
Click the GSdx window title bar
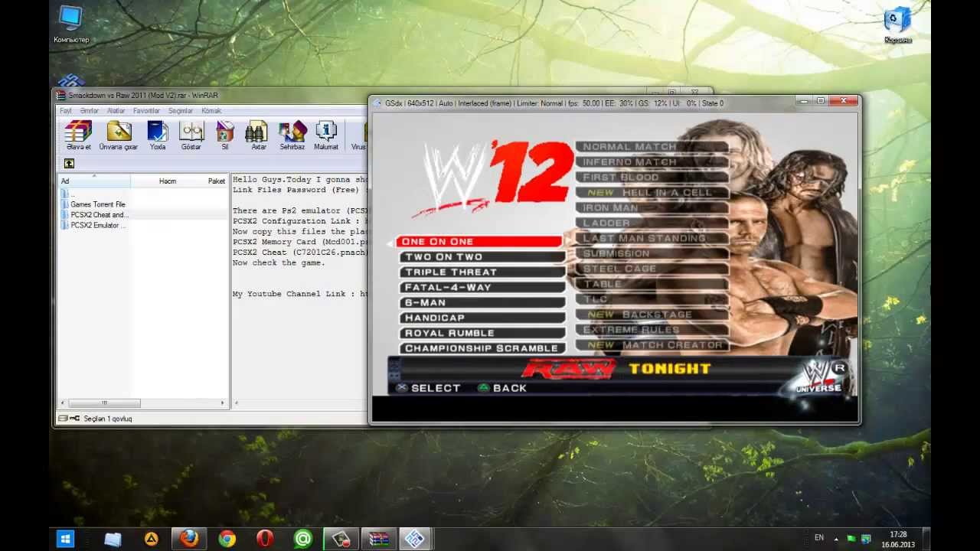[582, 103]
